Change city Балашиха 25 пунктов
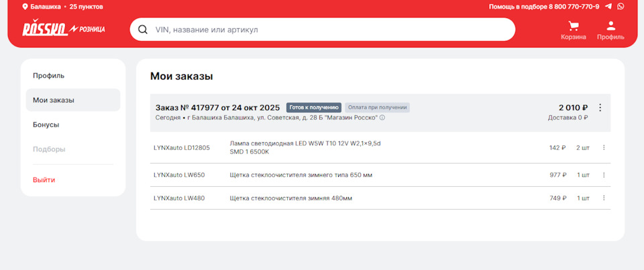Image resolution: width=644 pixels, height=270 pixels. [63, 7]
